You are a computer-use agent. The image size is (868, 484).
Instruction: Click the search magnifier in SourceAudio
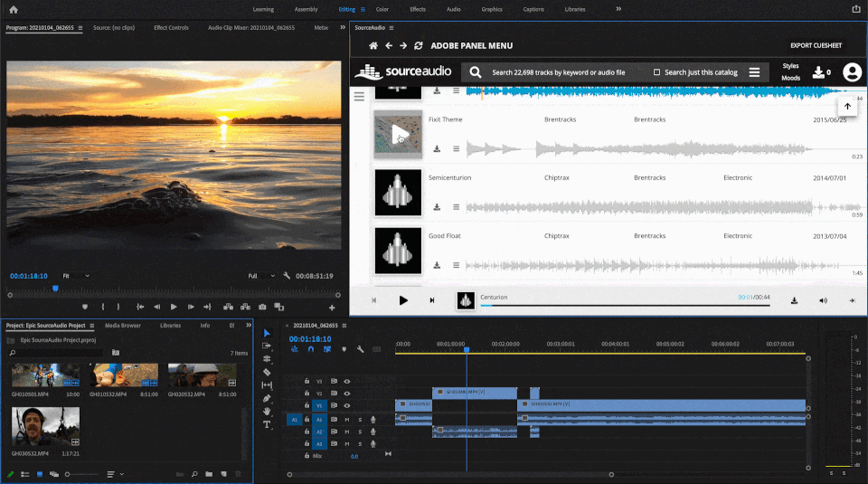[x=475, y=72]
